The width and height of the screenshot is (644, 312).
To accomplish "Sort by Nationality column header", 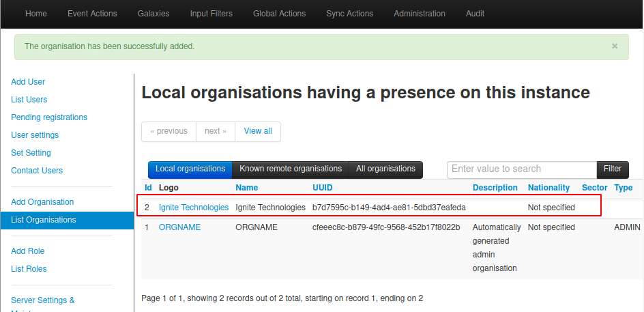I will click(x=548, y=188).
